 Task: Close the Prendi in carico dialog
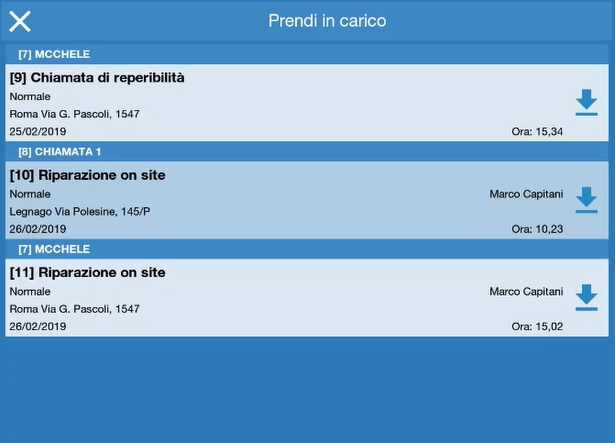click(20, 21)
